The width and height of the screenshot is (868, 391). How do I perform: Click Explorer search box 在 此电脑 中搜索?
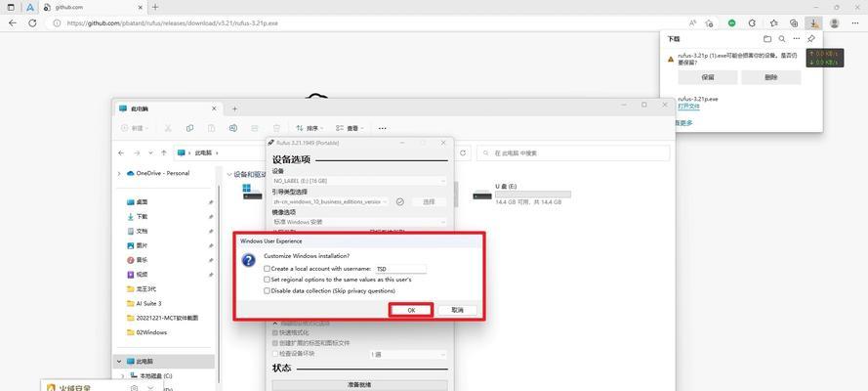(573, 152)
